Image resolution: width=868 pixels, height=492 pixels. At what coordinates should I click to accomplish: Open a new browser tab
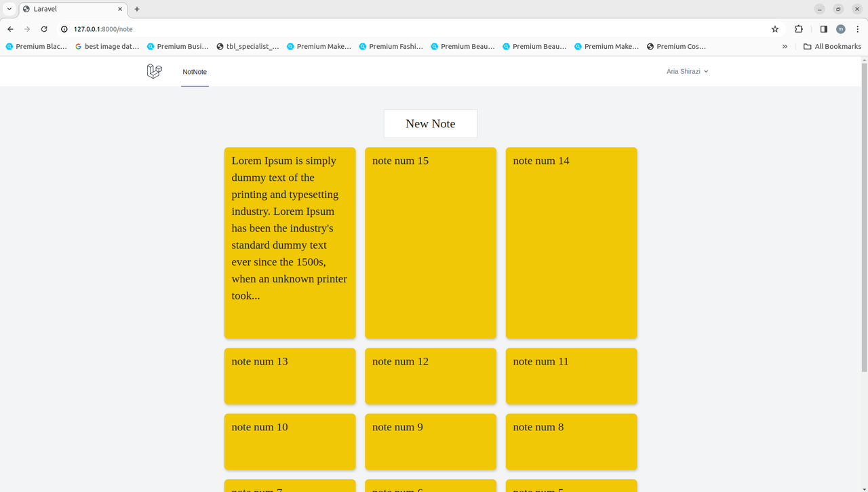137,9
